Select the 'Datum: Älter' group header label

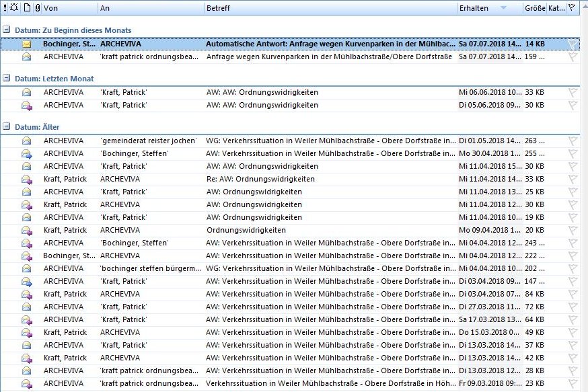pos(37,127)
